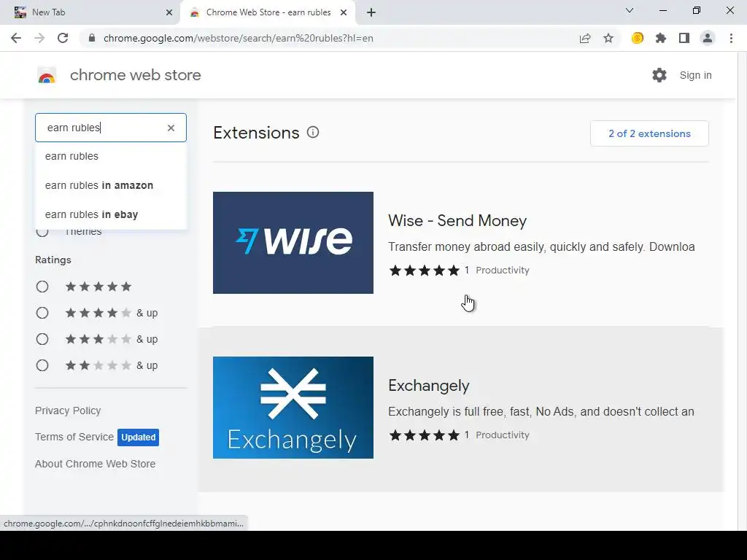Click Wise star rating
The image size is (747, 560).
425,271
